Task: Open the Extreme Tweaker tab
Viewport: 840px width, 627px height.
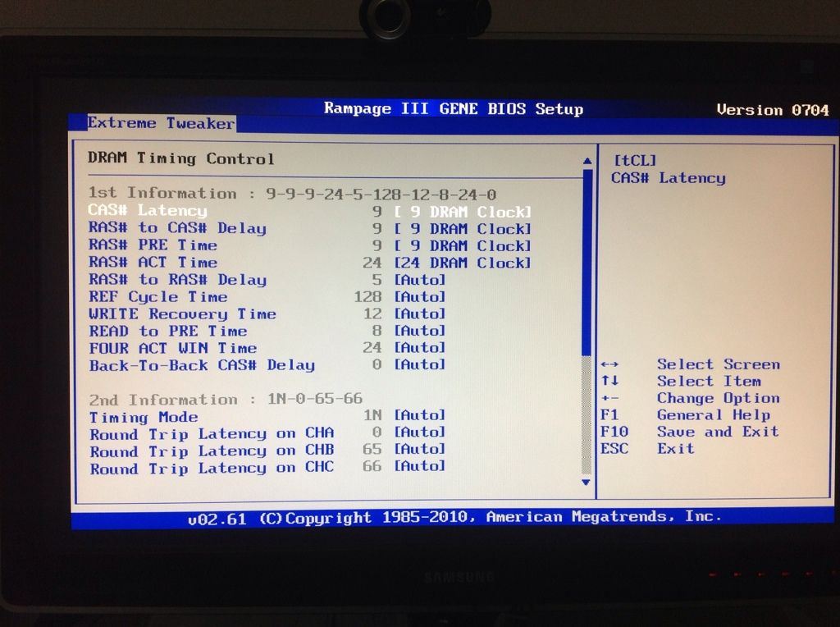Action: (161, 123)
